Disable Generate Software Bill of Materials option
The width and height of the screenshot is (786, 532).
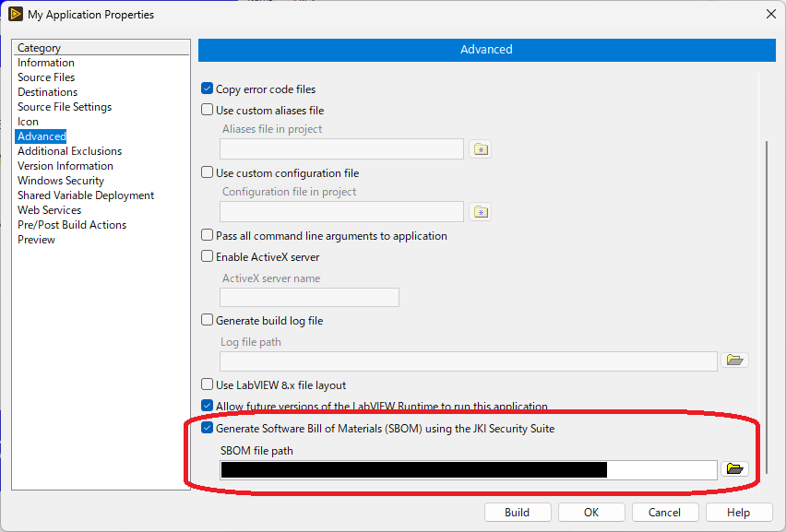[x=207, y=428]
